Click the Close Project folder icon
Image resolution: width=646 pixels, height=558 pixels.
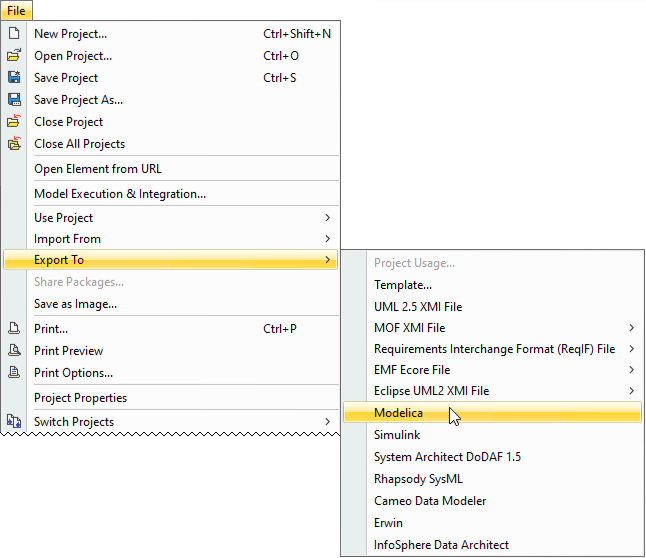[14, 121]
